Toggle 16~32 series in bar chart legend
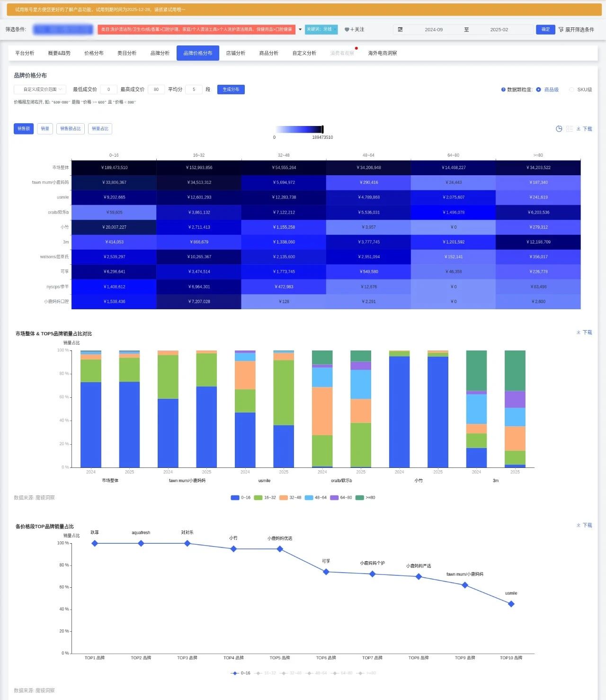Viewport: 606px width, 700px height. tap(265, 498)
